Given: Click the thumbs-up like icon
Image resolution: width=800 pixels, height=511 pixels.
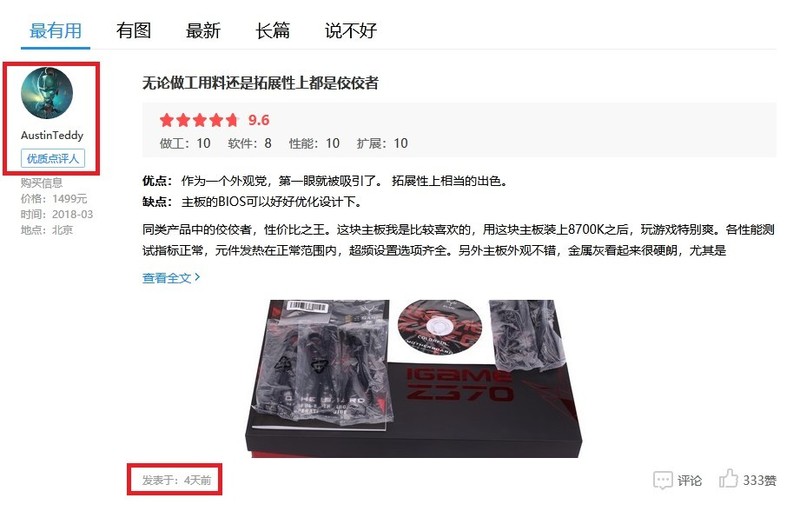Looking at the screenshot, I should [x=729, y=478].
